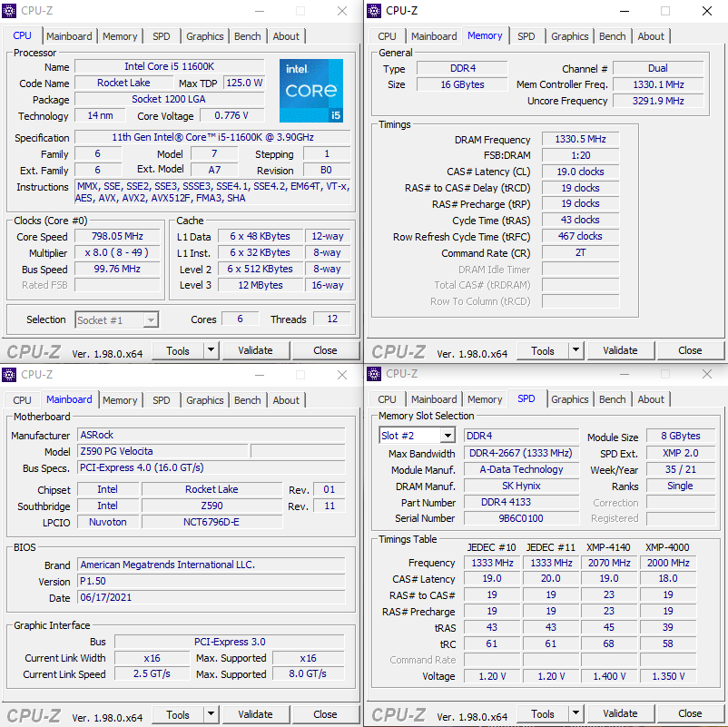Click Close button in the SPD window
The width and height of the screenshot is (728, 727).
[x=691, y=713]
